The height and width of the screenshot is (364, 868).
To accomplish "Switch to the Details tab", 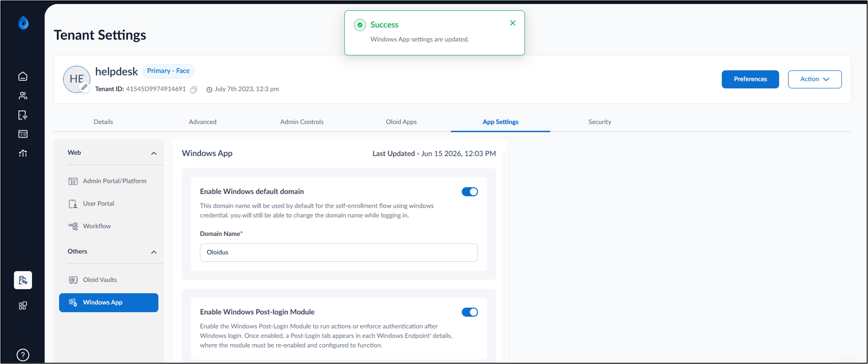I will click(x=103, y=122).
